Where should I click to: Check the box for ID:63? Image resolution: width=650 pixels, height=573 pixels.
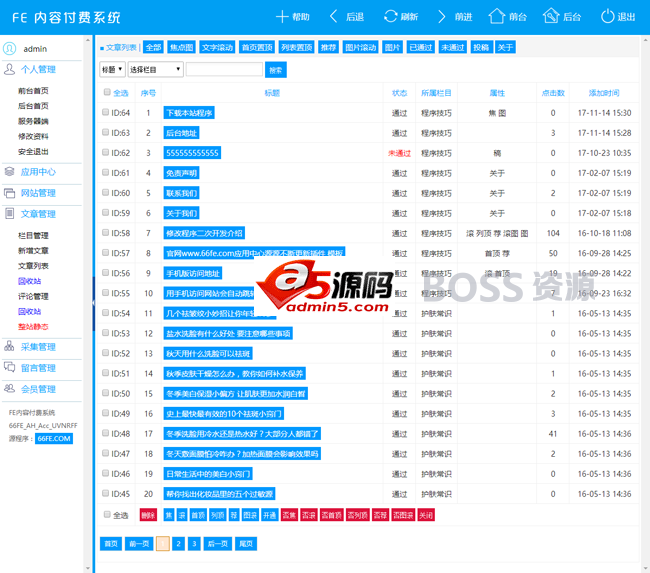(106, 132)
